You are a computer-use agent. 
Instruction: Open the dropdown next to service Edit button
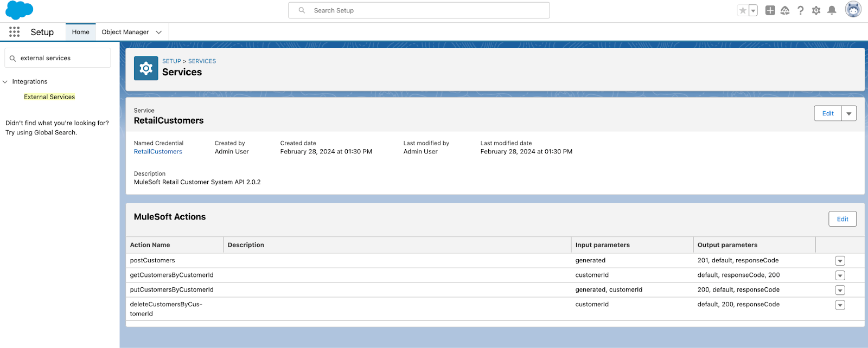tap(849, 113)
